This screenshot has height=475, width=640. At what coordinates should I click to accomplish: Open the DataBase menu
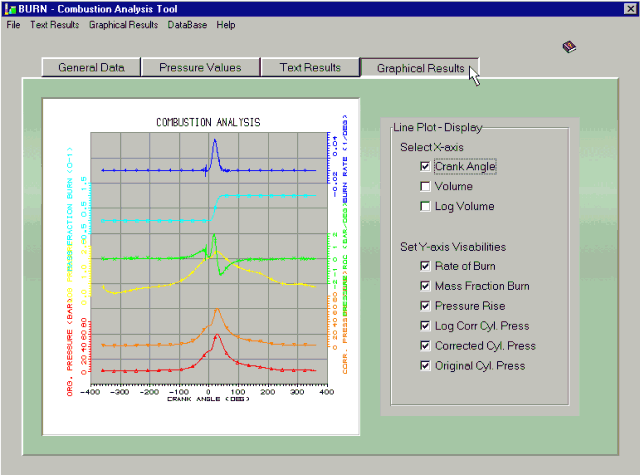point(187,25)
